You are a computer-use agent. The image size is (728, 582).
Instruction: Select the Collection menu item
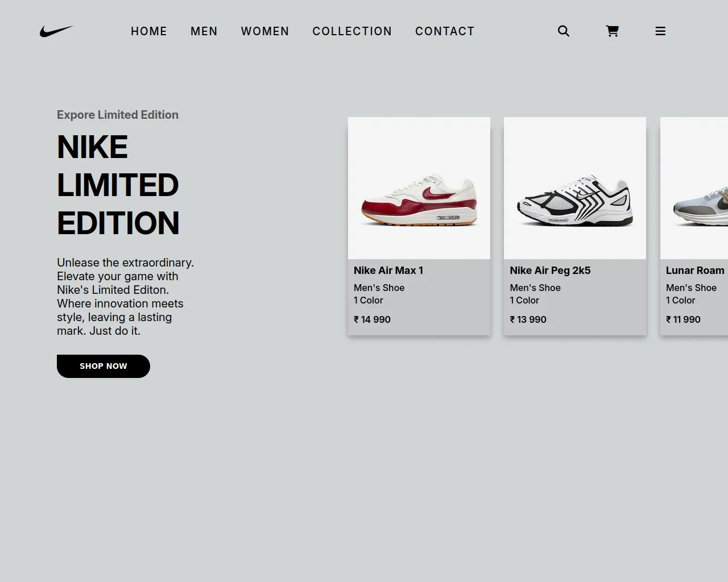click(352, 31)
